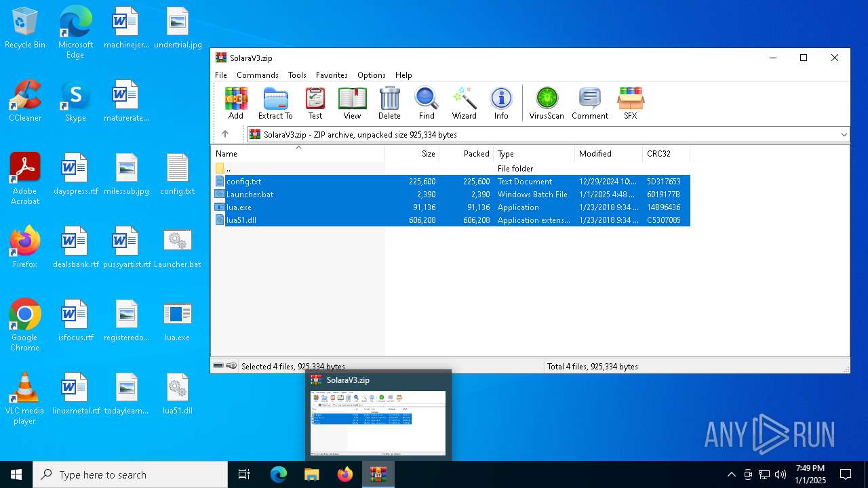Screen dimensions: 868x488
Task: Expand the archive path dropdown arrow
Action: point(844,134)
